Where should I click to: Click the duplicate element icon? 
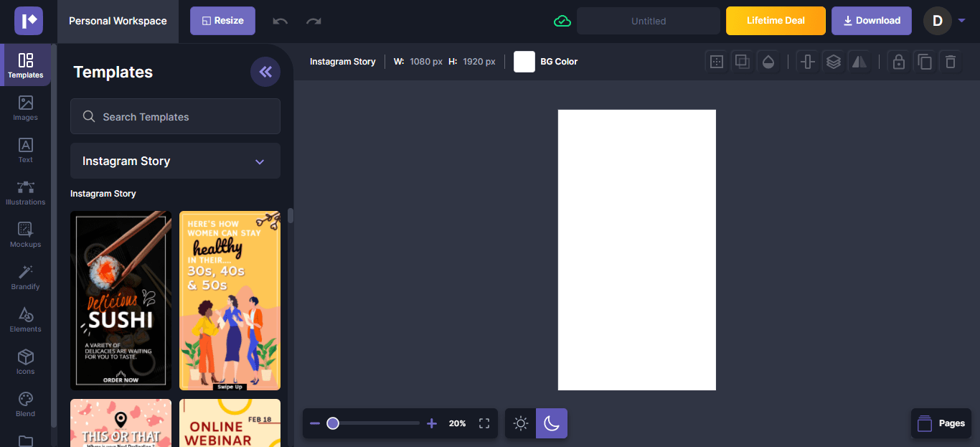pos(925,62)
